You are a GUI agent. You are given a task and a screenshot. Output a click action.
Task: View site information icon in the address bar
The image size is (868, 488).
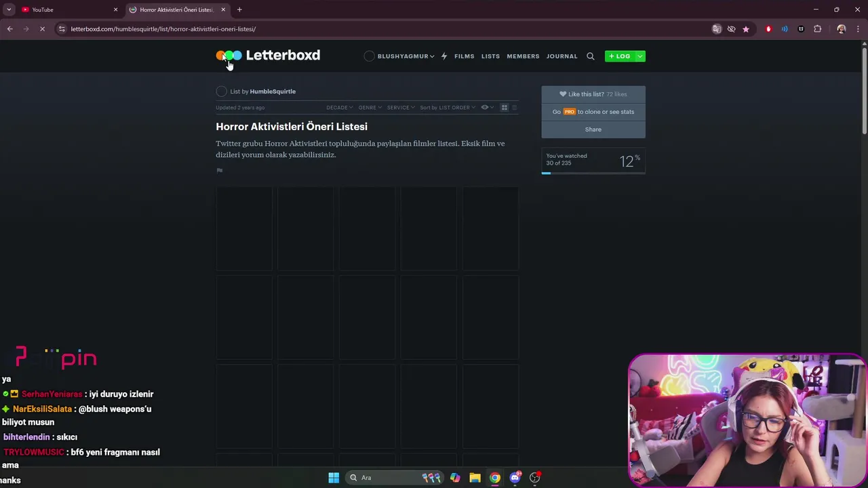pos(62,29)
